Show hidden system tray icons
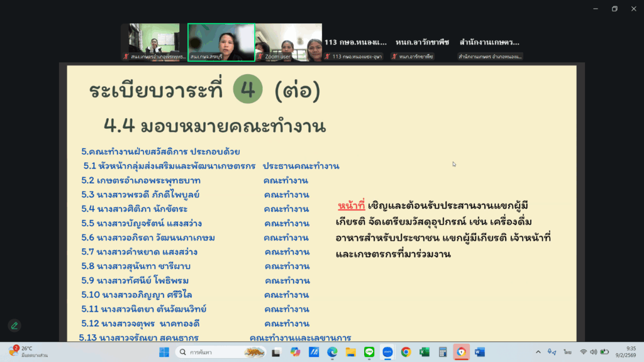The image size is (644, 362). coord(538,352)
